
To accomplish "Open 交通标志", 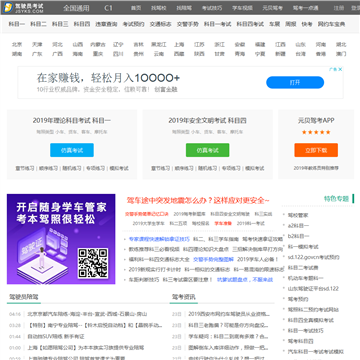I will 160,24.
